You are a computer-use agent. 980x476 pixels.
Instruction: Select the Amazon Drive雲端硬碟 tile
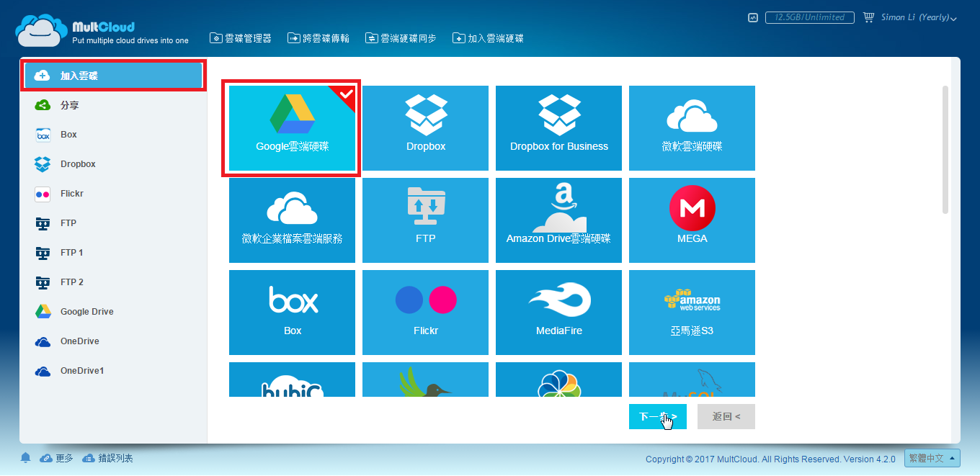558,220
